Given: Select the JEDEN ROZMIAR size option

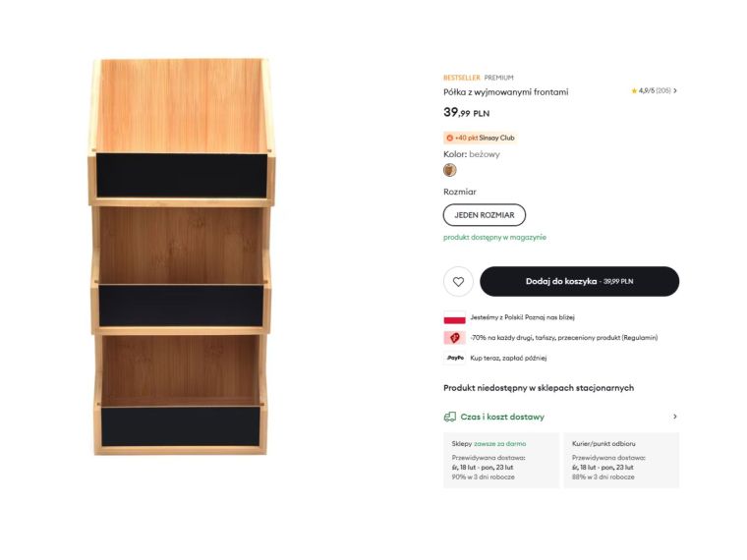Looking at the screenshot, I should coord(485,215).
